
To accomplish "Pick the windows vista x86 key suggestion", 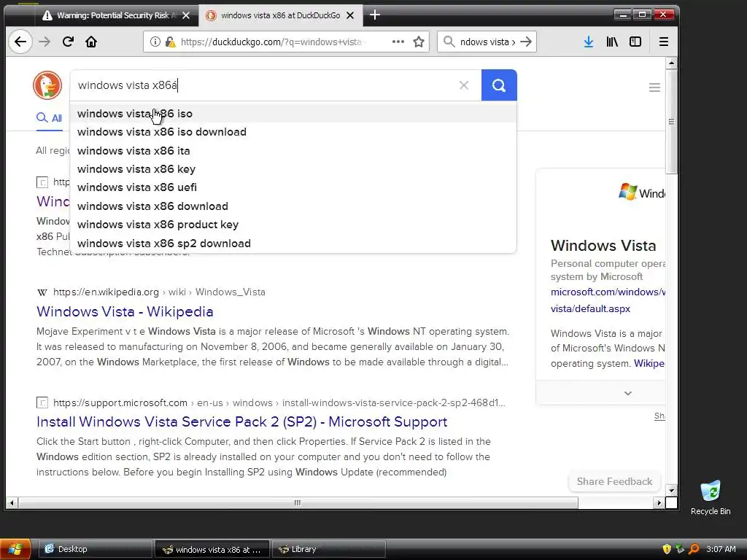I will point(293,169).
